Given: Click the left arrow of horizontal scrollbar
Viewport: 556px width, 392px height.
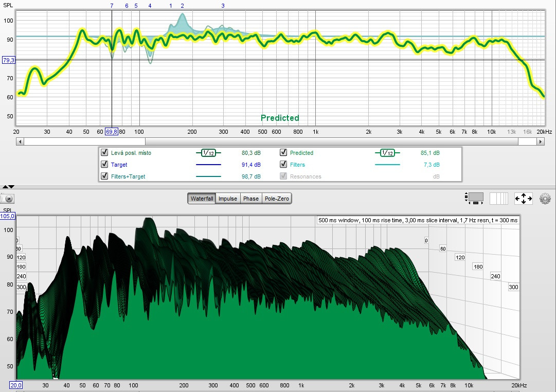Looking at the screenshot, I should (20, 141).
